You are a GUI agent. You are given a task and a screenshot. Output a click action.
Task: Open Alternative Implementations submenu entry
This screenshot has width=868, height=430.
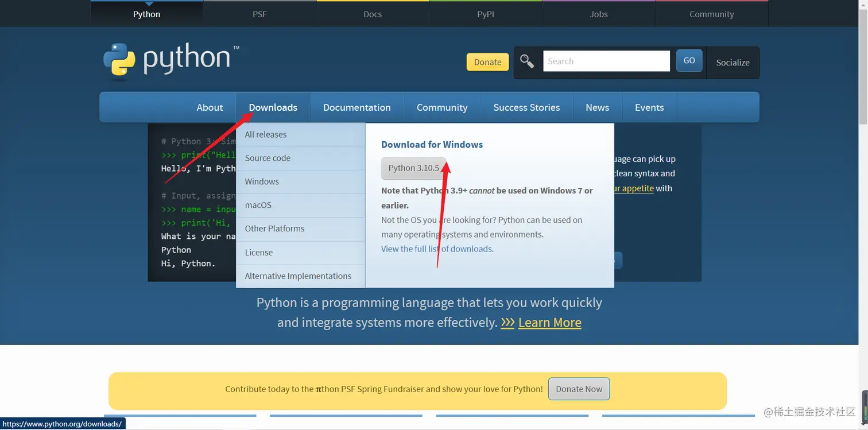pos(301,276)
